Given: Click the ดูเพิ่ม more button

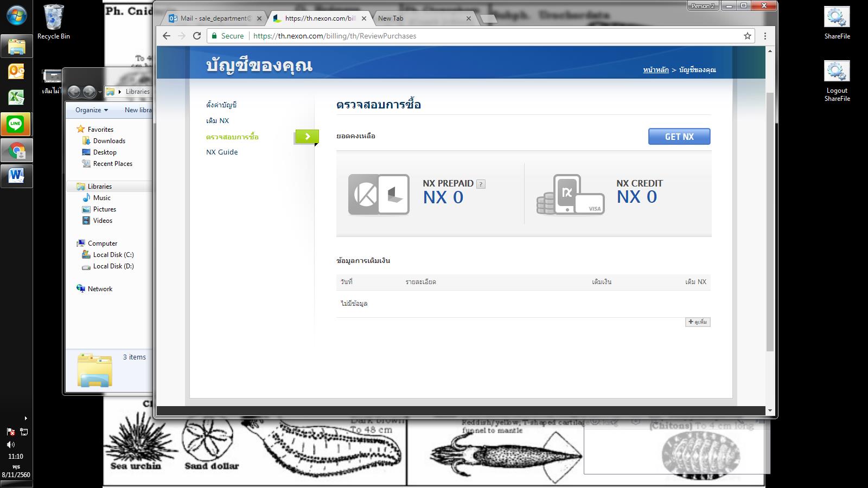Looking at the screenshot, I should 698,322.
